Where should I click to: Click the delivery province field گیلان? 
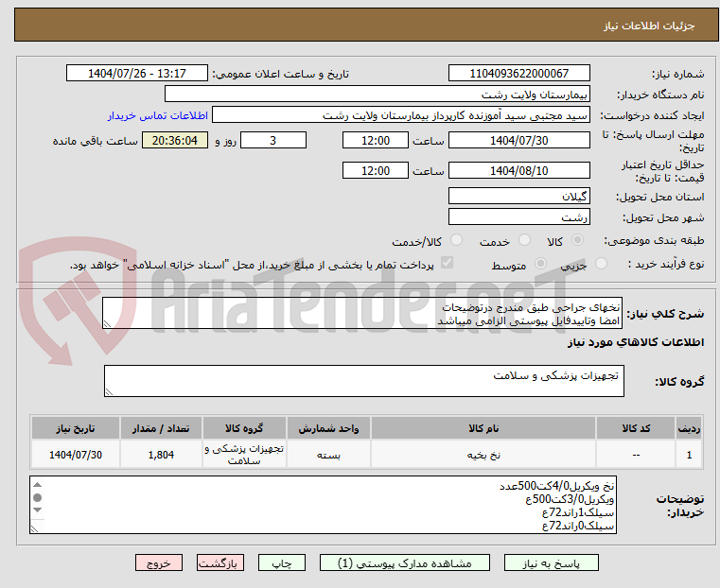click(x=518, y=197)
